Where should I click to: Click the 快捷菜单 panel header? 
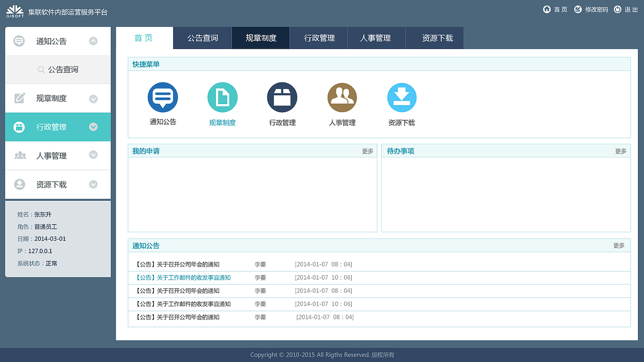[379, 64]
